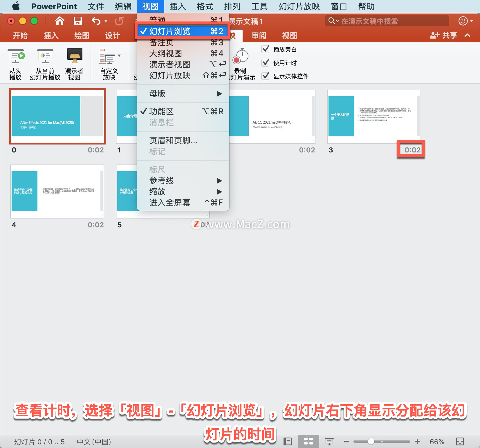480x448 pixels.
Task: Click the Slide Sorter grid view icon
Action: (x=308, y=442)
